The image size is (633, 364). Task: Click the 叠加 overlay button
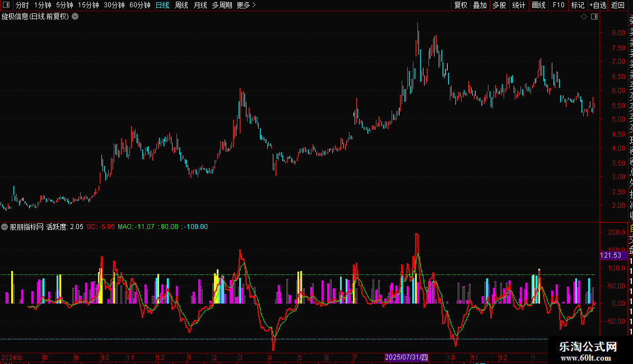pyautogui.click(x=480, y=5)
